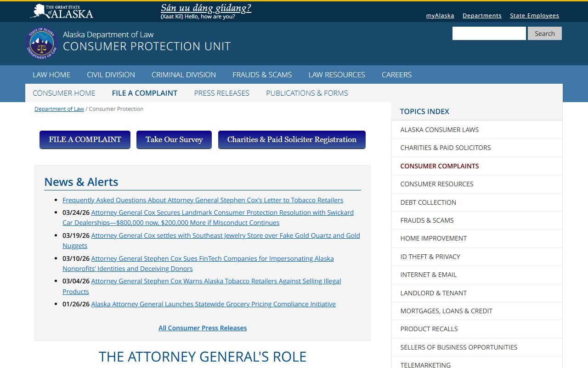Select the Consumer Home tab

(64, 93)
